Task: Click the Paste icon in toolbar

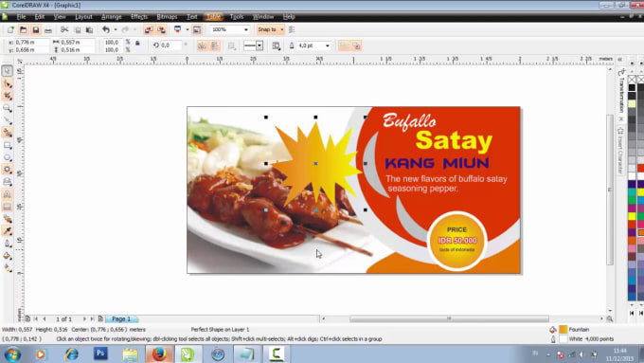Action: coord(89,29)
